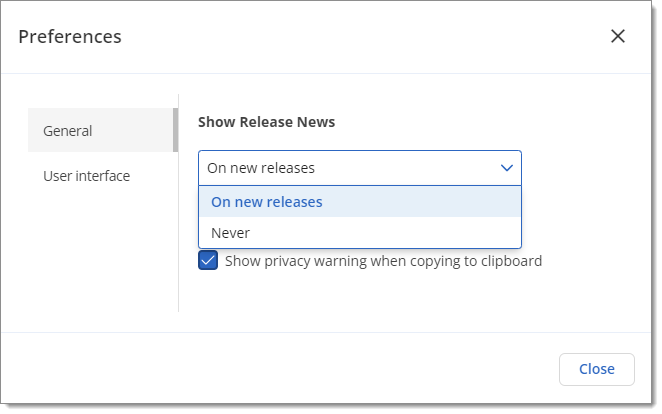Collapse the release news list via the chevron
The width and height of the screenshot is (662, 414).
[507, 168]
